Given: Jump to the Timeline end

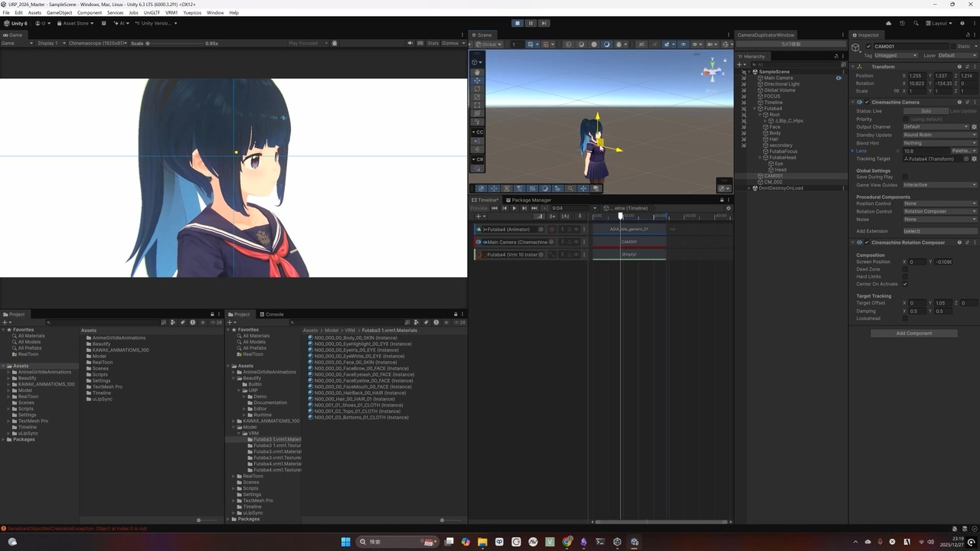Looking at the screenshot, I should pyautogui.click(x=534, y=208).
